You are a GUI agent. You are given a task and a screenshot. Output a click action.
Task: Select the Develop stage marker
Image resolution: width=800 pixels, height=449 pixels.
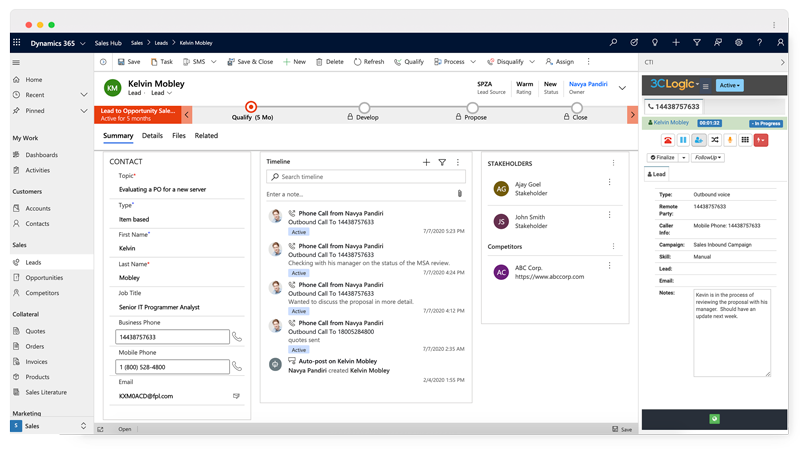click(x=364, y=108)
